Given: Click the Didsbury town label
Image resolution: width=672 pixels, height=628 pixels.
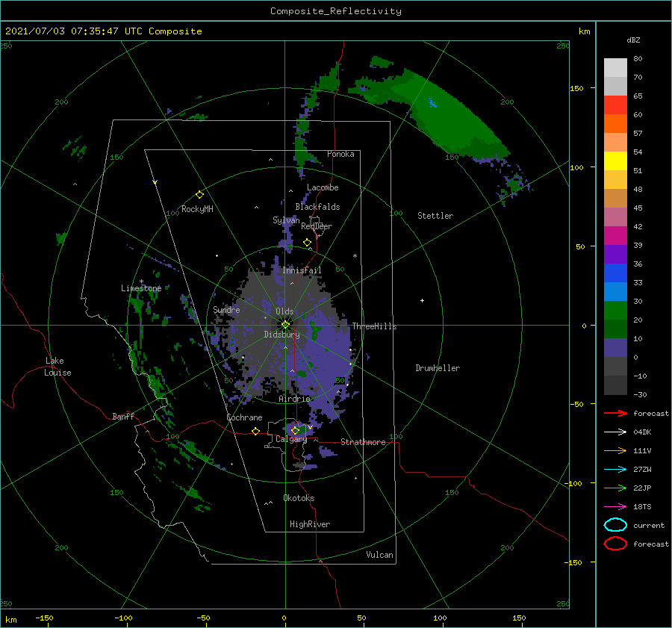Looking at the screenshot, I should pos(282,335).
